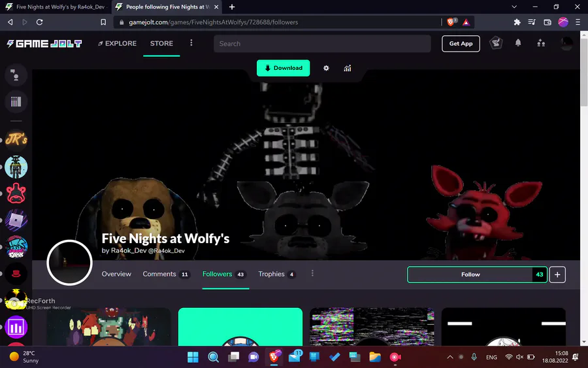Open the top navigation more-options menu
The width and height of the screenshot is (588, 368).
point(191,42)
